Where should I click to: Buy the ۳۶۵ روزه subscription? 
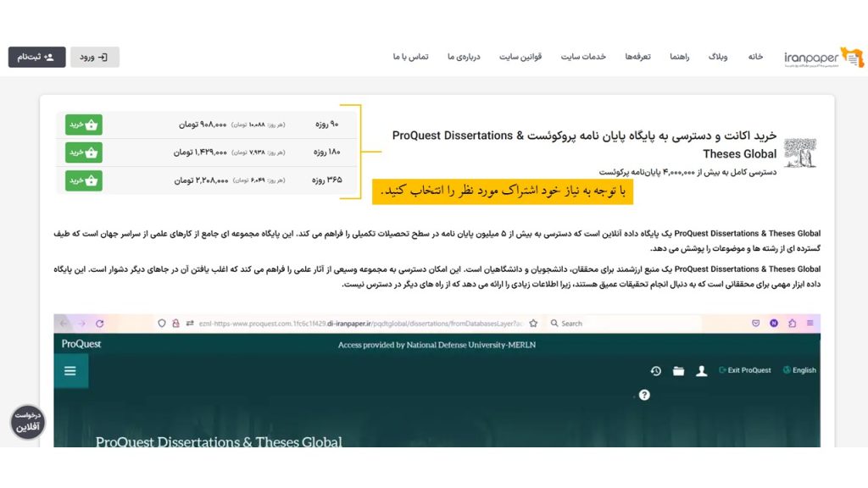(84, 180)
